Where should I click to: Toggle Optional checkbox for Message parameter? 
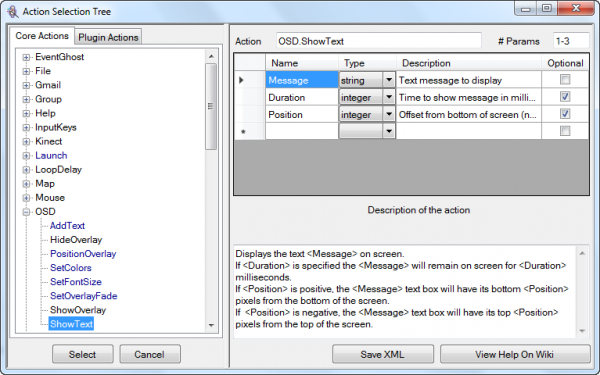(x=565, y=80)
